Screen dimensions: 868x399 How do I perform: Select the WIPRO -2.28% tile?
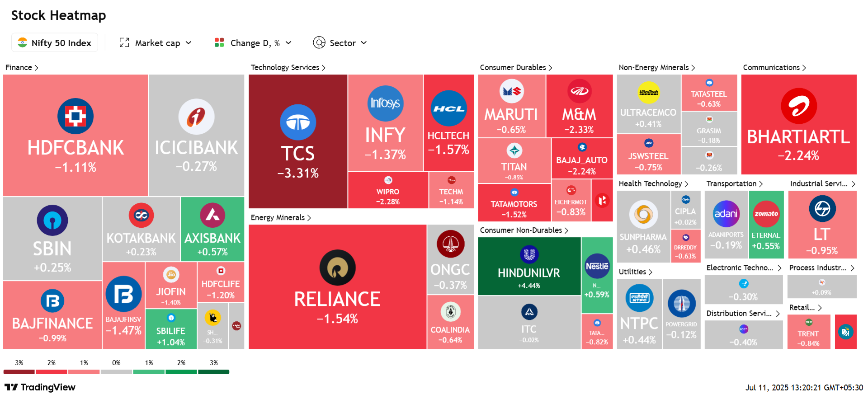(388, 190)
